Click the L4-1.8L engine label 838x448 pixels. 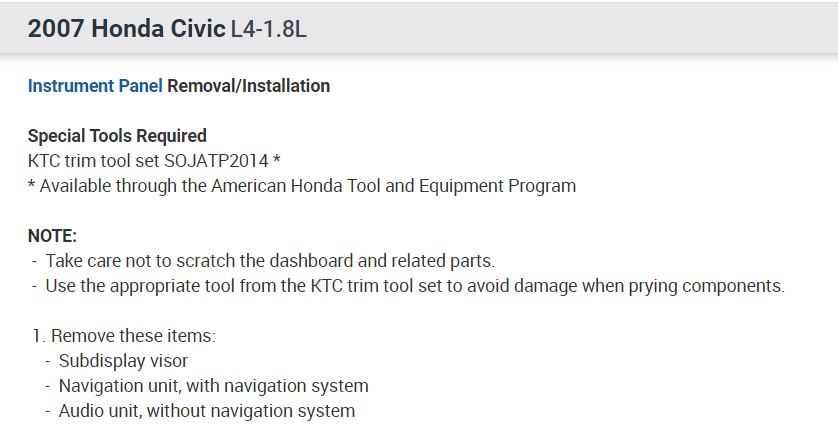[268, 29]
